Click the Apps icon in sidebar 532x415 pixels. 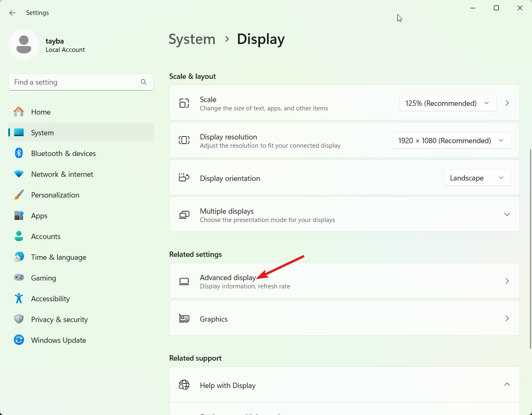pyautogui.click(x=19, y=215)
